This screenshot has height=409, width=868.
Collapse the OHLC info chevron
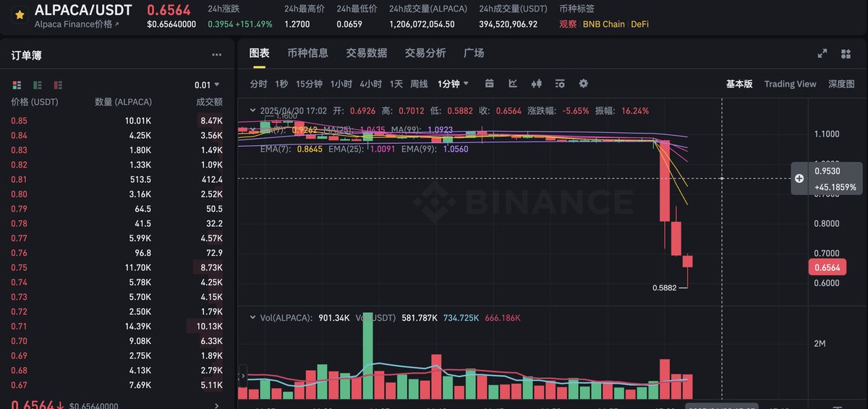coord(252,111)
